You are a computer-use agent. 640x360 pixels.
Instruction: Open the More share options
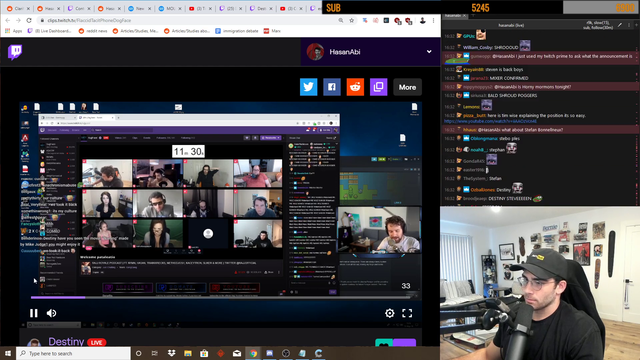click(407, 87)
